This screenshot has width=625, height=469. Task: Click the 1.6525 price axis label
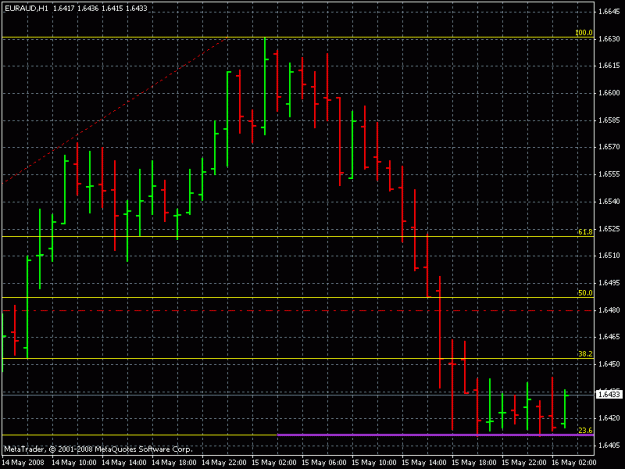609,229
